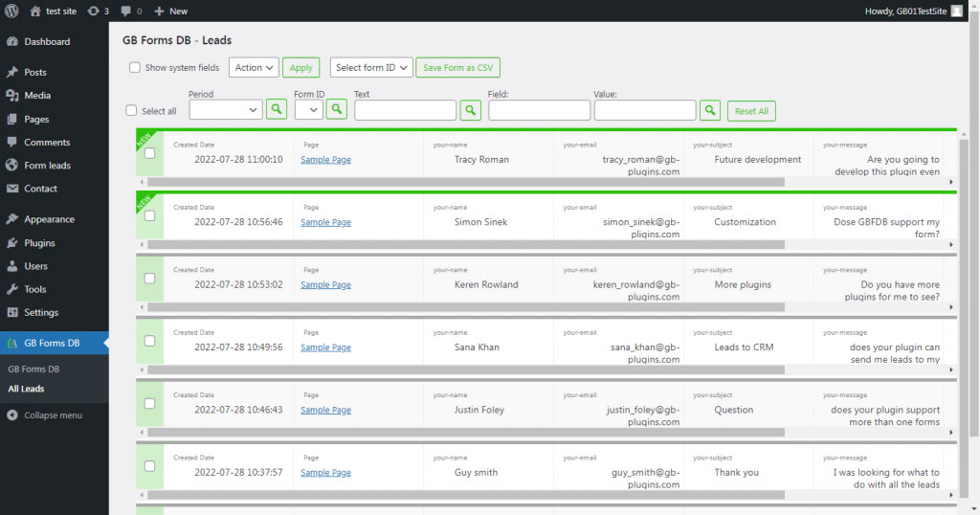980x515 pixels.
Task: Open All Leads submenu item
Action: pyautogui.click(x=26, y=389)
